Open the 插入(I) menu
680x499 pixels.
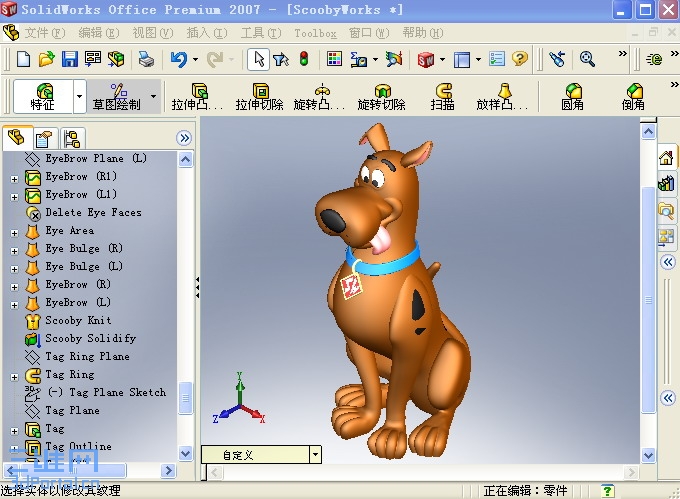coord(207,33)
